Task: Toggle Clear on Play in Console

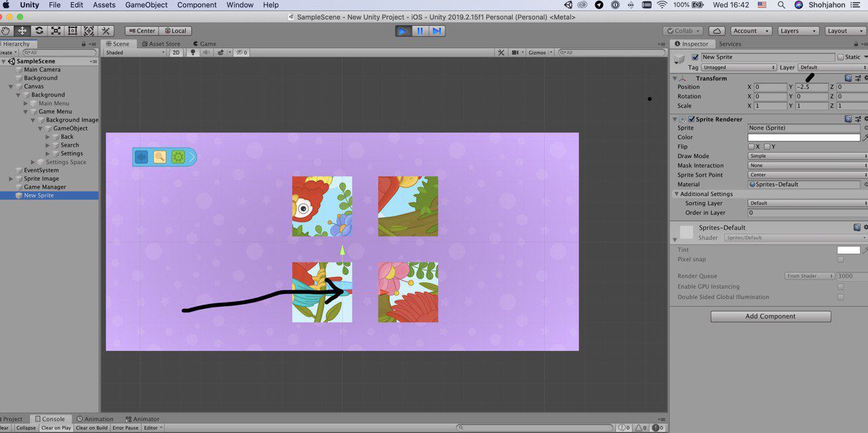Action: coord(56,428)
